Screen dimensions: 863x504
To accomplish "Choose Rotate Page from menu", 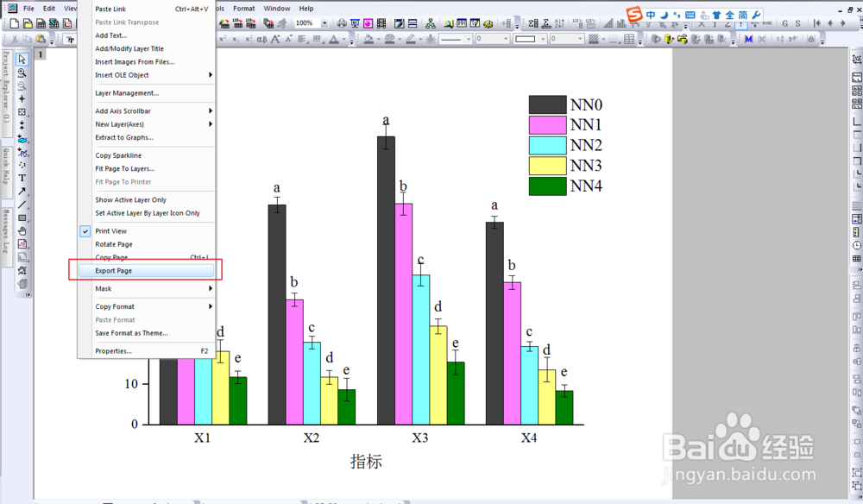I will 147,244.
